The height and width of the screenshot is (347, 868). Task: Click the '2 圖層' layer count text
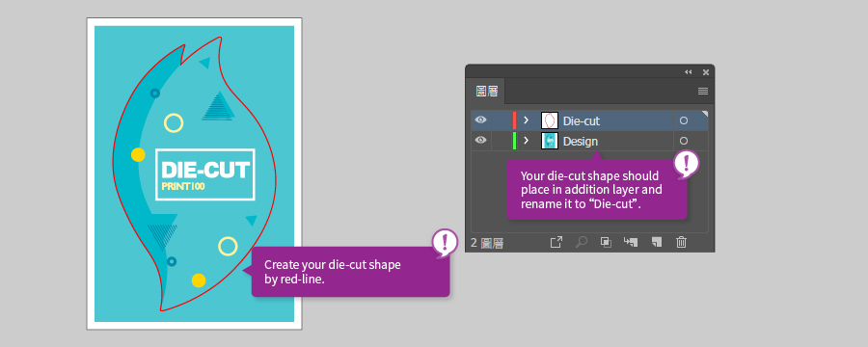487,242
